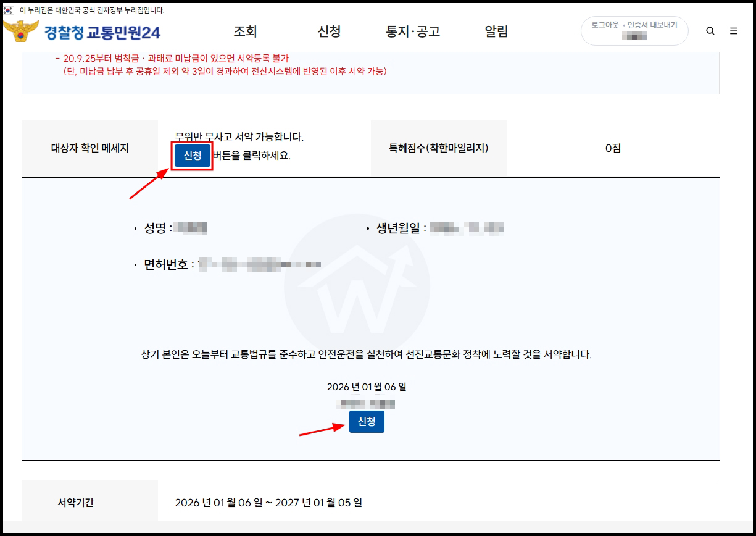The image size is (756, 536).
Task: Click the highlighted 신청 button in message row
Action: click(x=192, y=156)
